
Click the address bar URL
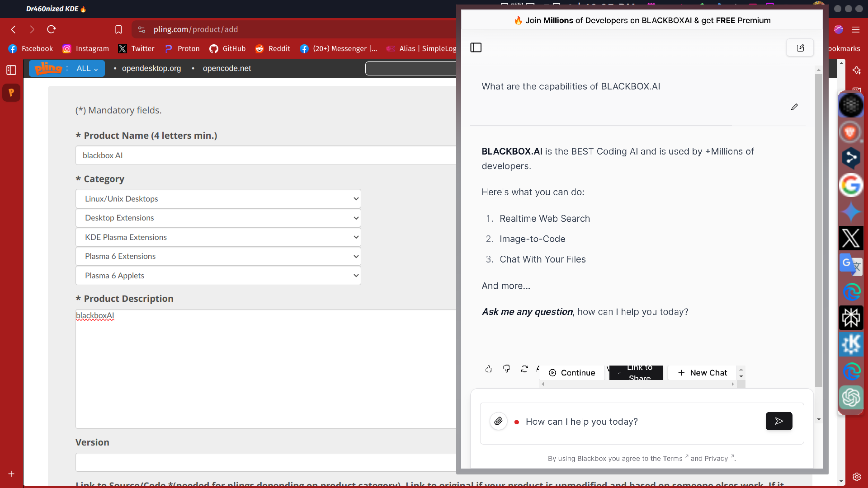(196, 29)
